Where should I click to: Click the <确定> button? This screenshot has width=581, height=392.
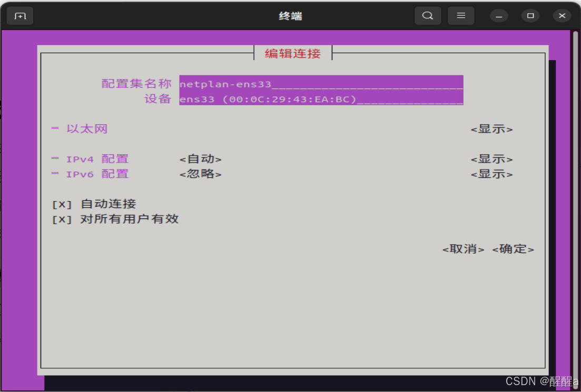pyautogui.click(x=513, y=249)
